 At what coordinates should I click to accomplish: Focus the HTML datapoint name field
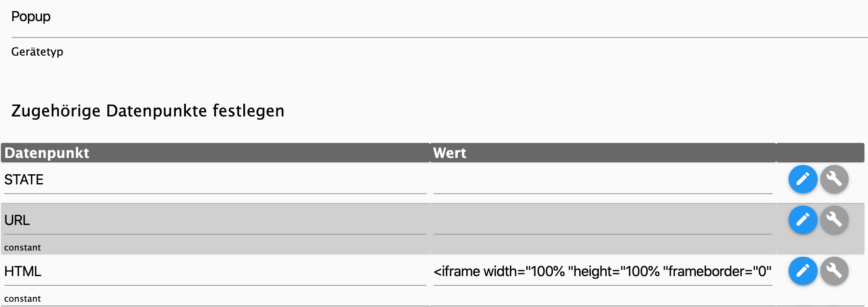tap(215, 272)
